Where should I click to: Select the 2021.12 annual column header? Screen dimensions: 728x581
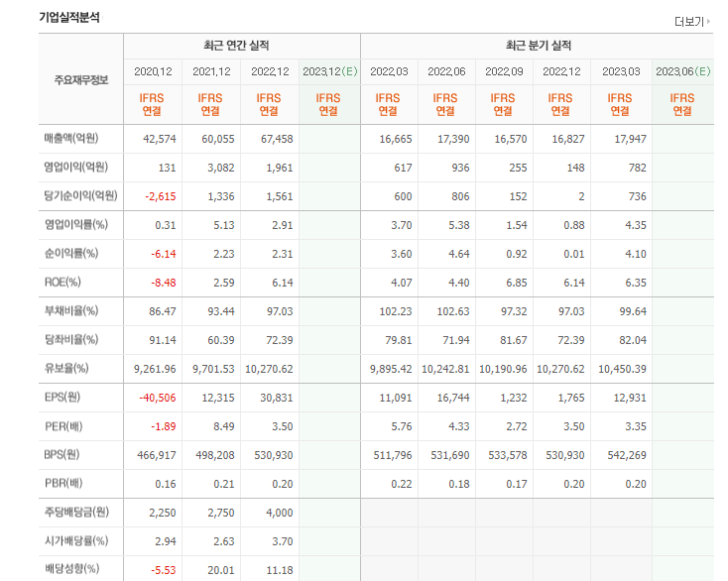211,71
